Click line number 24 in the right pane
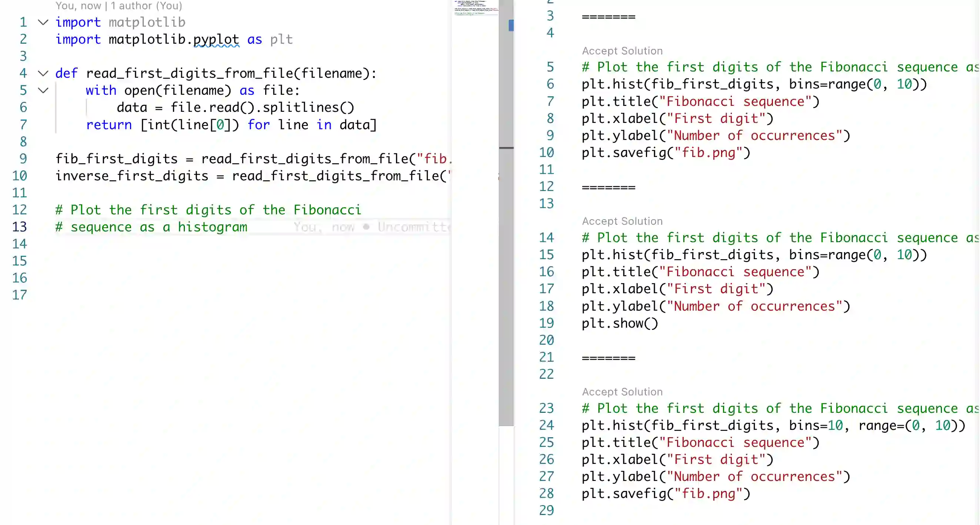Image resolution: width=980 pixels, height=525 pixels. [546, 425]
